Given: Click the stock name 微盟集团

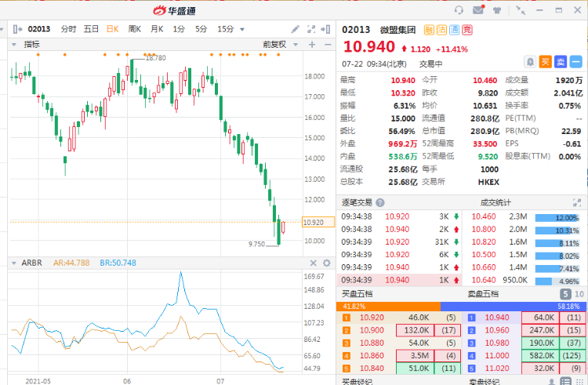Looking at the screenshot, I should pyautogui.click(x=397, y=30).
